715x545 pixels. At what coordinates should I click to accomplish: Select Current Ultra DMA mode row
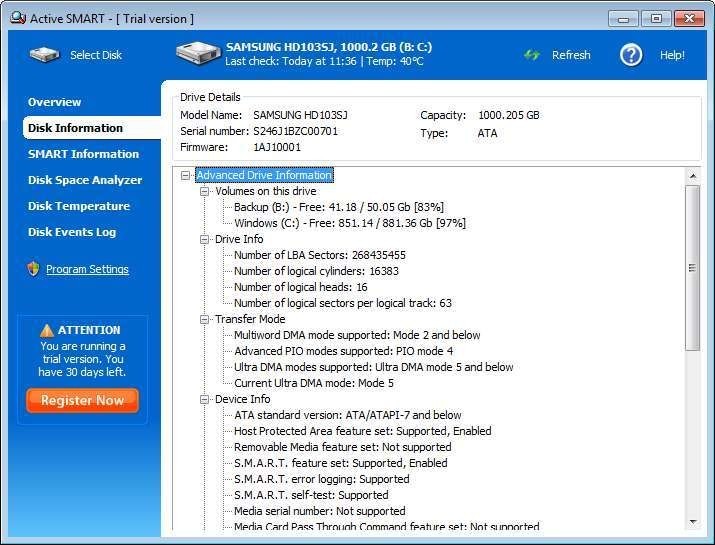click(x=314, y=383)
